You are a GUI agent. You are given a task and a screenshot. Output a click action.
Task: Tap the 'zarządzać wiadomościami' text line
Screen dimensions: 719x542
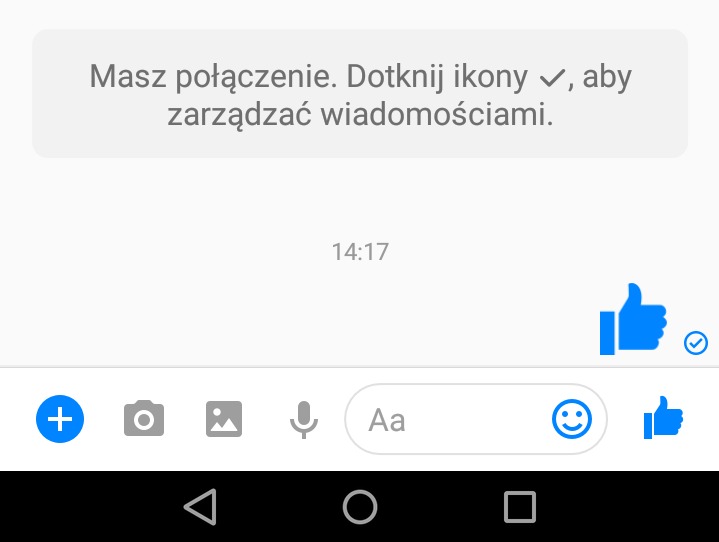(x=360, y=114)
